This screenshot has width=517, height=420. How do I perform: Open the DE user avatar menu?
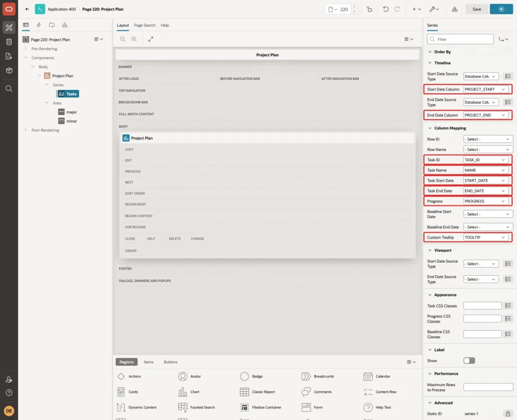9,411
